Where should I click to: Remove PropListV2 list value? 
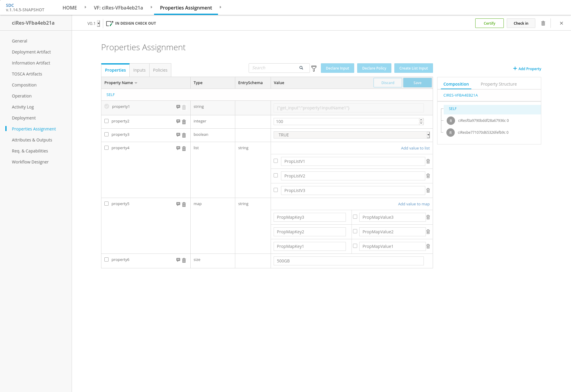[x=428, y=176]
